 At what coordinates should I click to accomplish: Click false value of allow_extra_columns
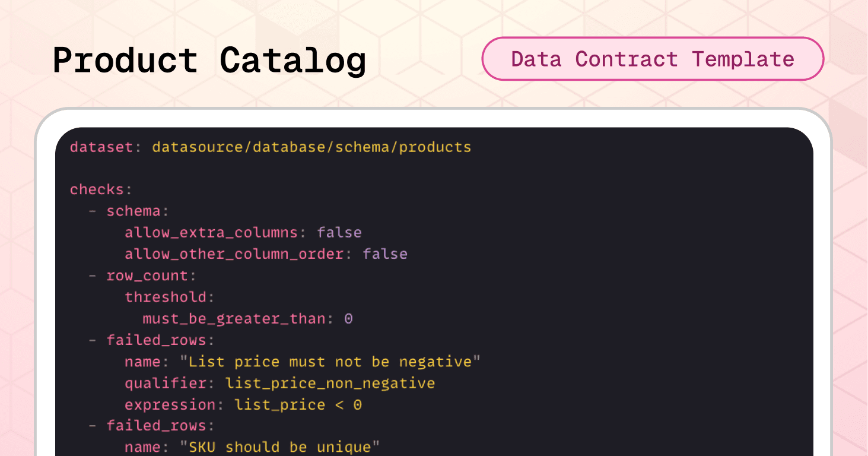pos(339,233)
